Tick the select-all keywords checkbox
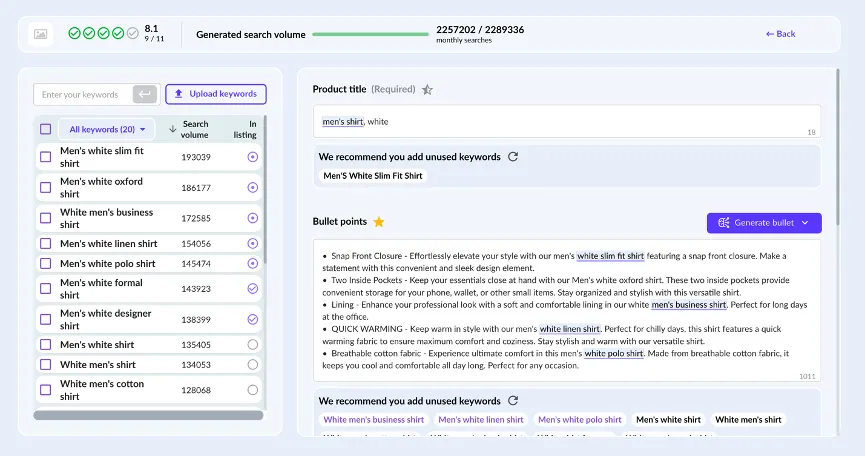The height and width of the screenshot is (456, 866). coord(45,129)
